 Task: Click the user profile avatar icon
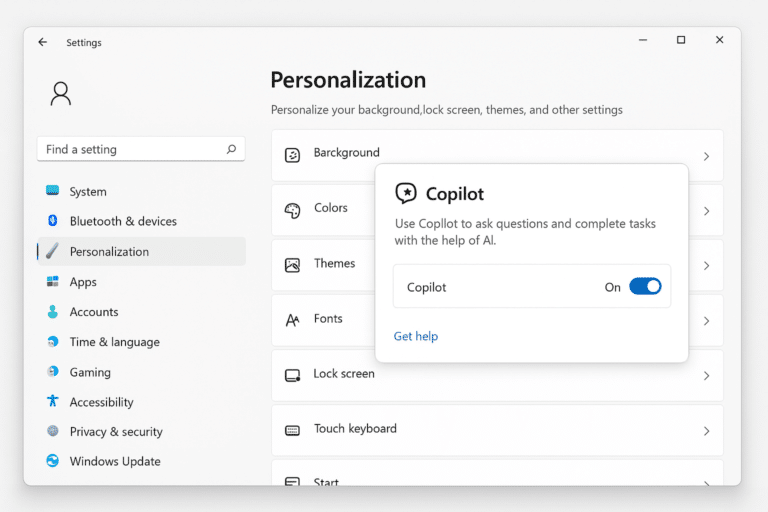[x=60, y=93]
